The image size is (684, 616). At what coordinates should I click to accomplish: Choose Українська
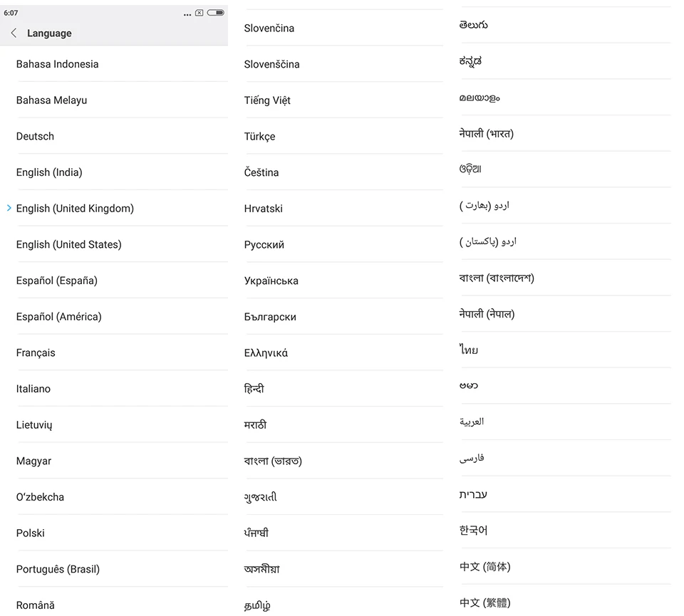coord(271,281)
